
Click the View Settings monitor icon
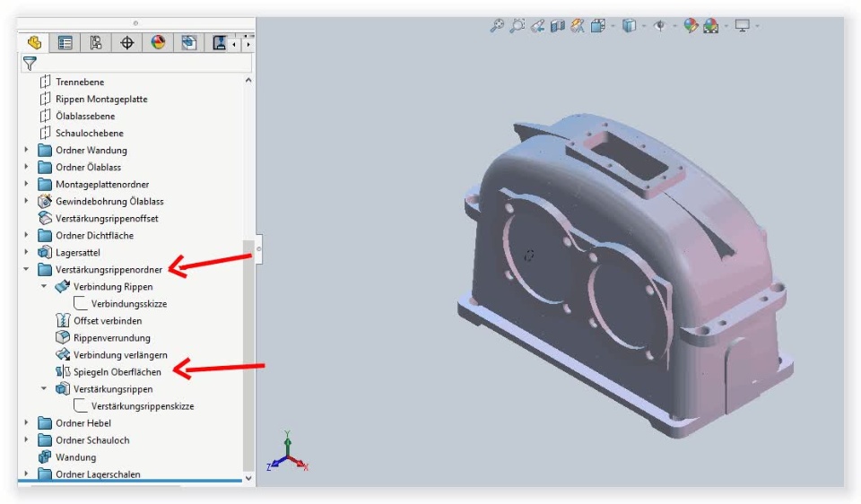click(743, 25)
